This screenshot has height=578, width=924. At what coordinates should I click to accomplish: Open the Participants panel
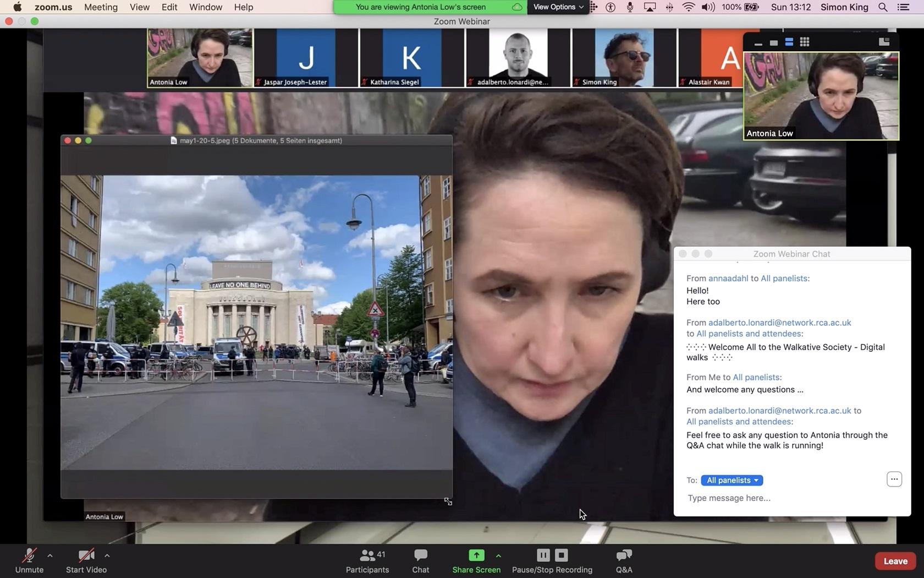[367, 560]
